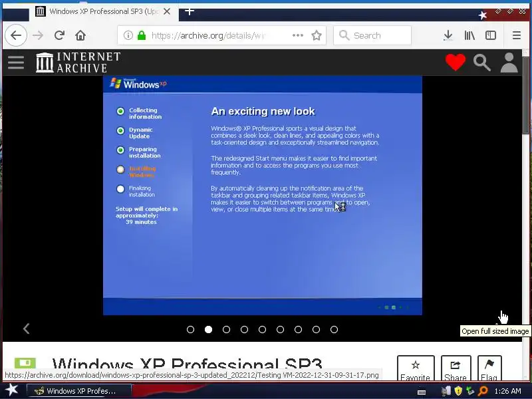This screenshot has width=532, height=399.
Task: Click the page vertical scrollbar thumb
Action: [526, 96]
